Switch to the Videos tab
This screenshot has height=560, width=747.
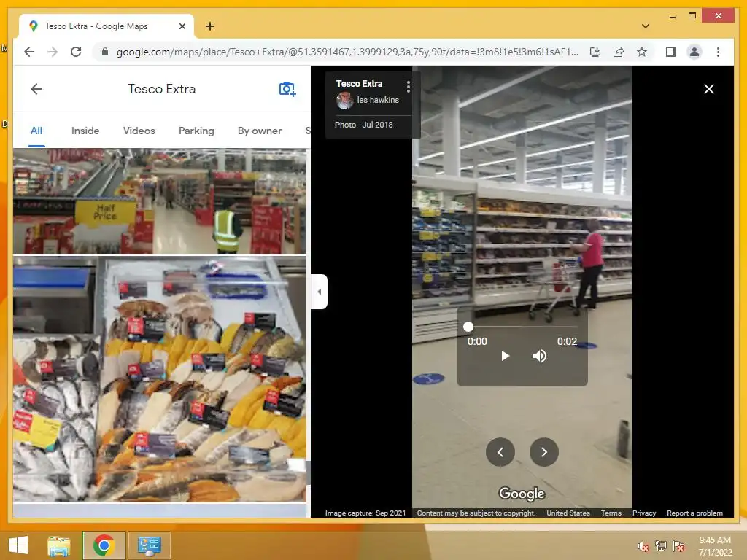[139, 131]
